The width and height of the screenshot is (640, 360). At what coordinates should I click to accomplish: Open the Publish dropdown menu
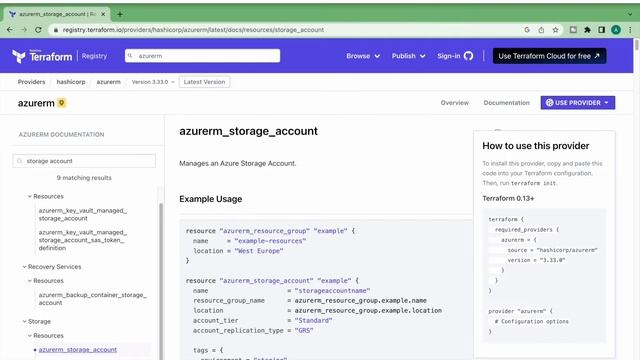coord(408,56)
